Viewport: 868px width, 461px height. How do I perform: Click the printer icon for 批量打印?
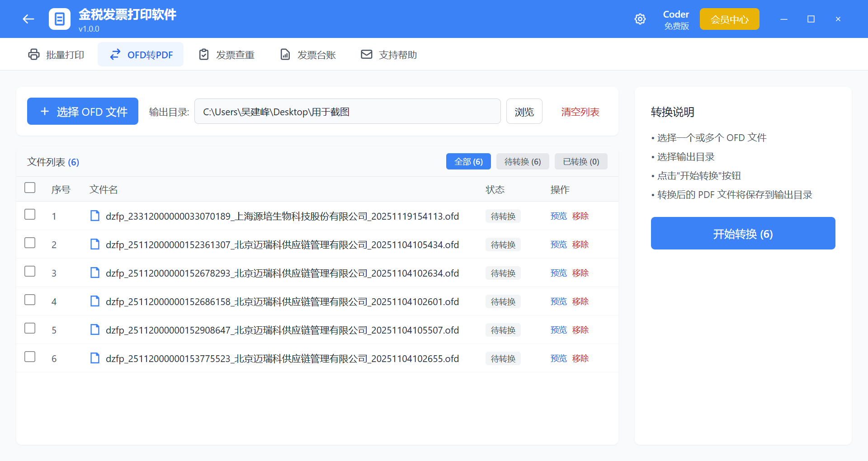click(34, 55)
